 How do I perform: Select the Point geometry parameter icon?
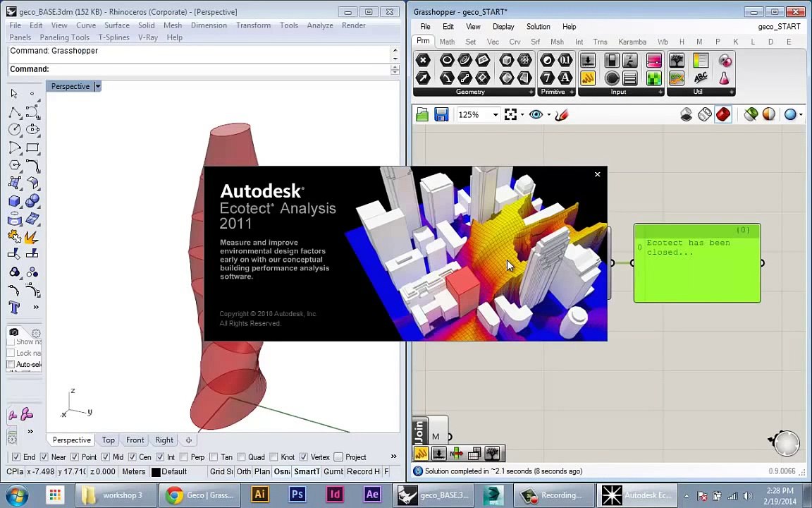tap(423, 61)
